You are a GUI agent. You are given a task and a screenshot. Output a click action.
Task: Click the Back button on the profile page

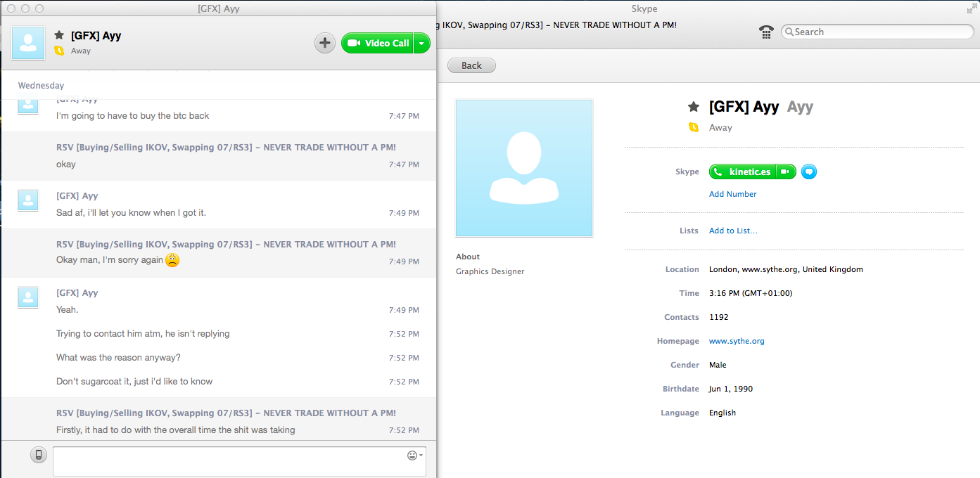pyautogui.click(x=471, y=65)
